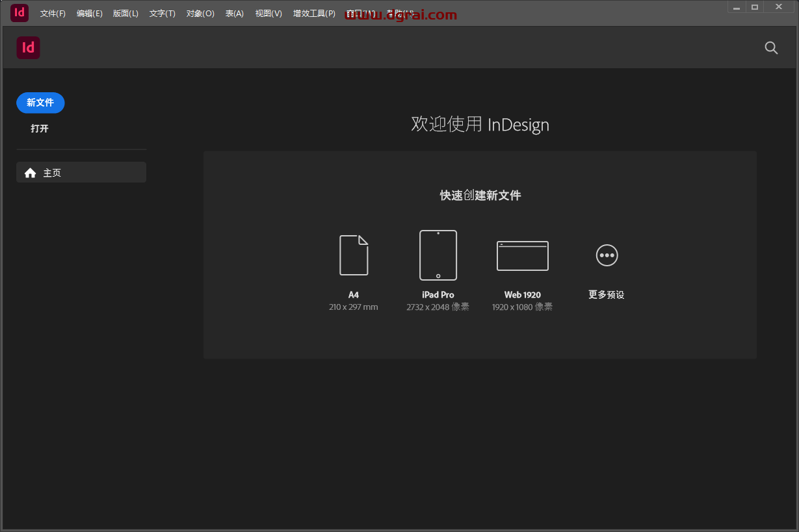
Task: Click the small InDesign icon in title bar
Action: pos(20,13)
